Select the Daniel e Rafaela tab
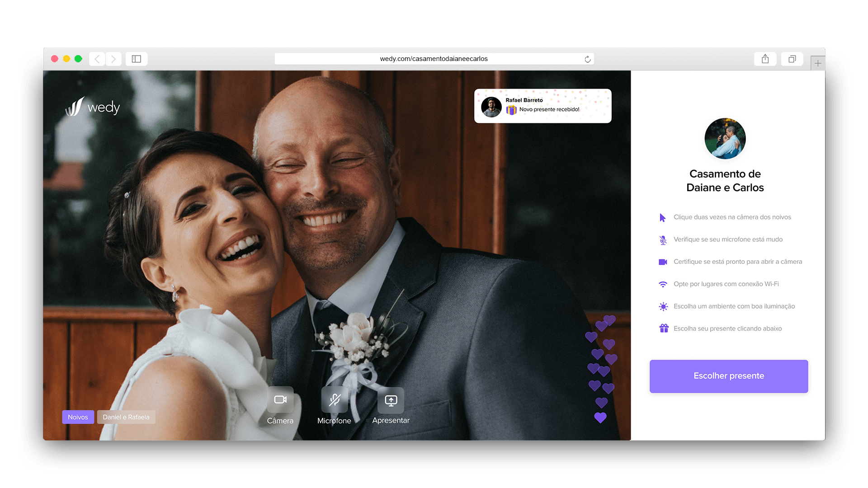The width and height of the screenshot is (868, 488). coord(126,417)
